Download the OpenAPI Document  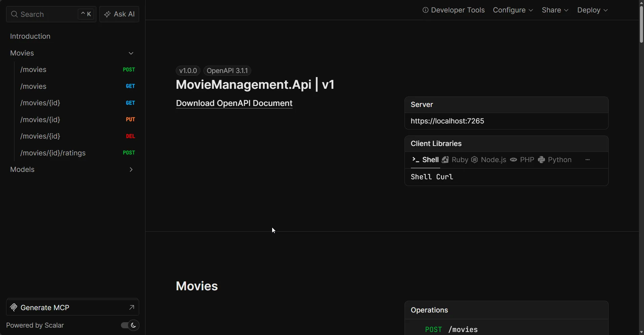click(234, 103)
